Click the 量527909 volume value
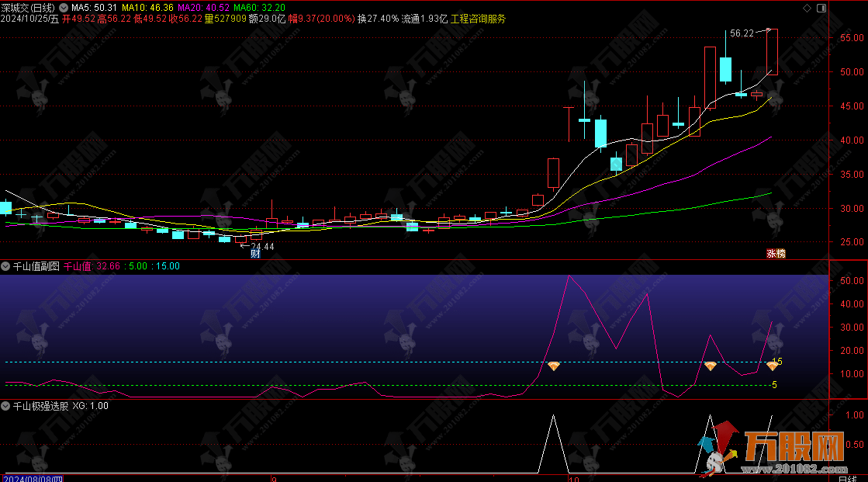This screenshot has height=482, width=868. click(225, 19)
